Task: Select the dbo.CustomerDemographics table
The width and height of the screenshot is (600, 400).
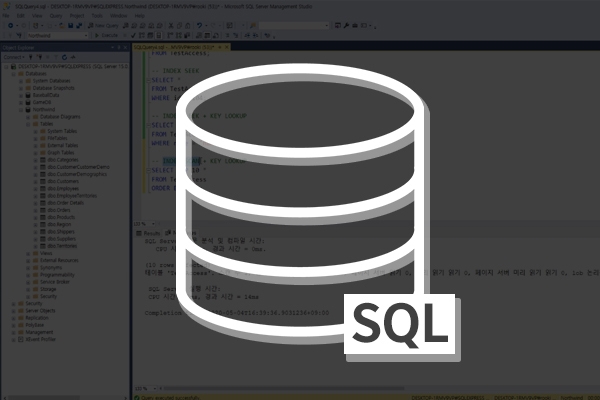Action: point(77,174)
